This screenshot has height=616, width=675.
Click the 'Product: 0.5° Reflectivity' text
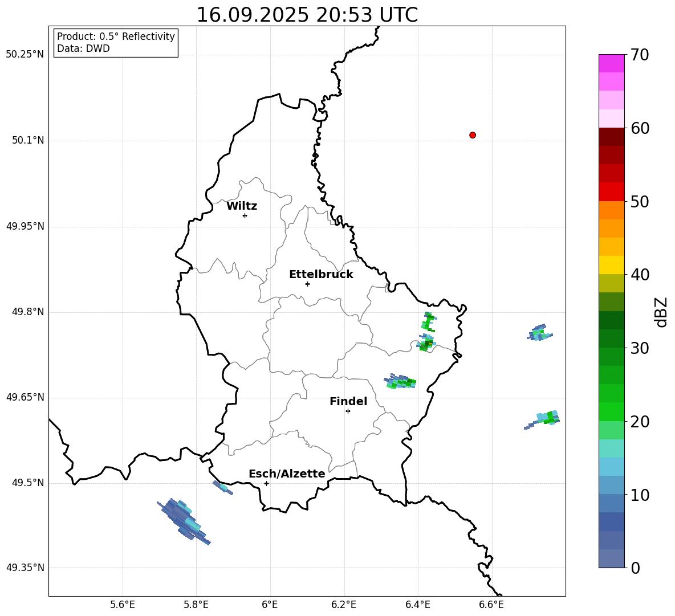(x=116, y=36)
